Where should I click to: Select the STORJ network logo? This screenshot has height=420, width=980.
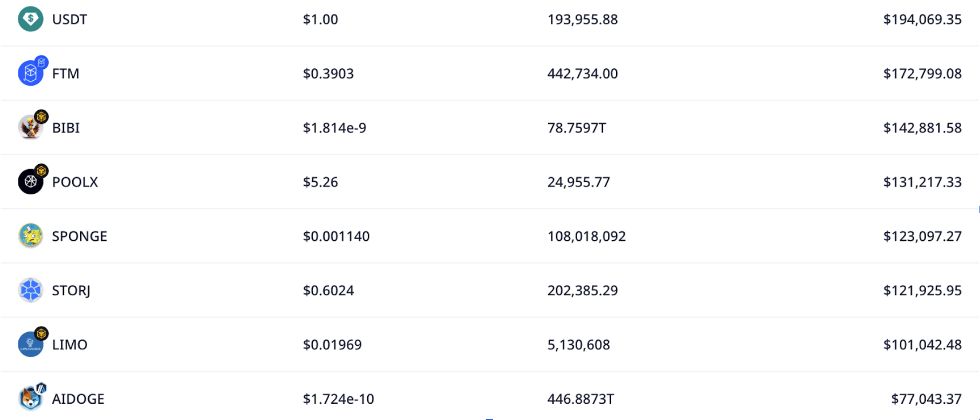pos(31,290)
